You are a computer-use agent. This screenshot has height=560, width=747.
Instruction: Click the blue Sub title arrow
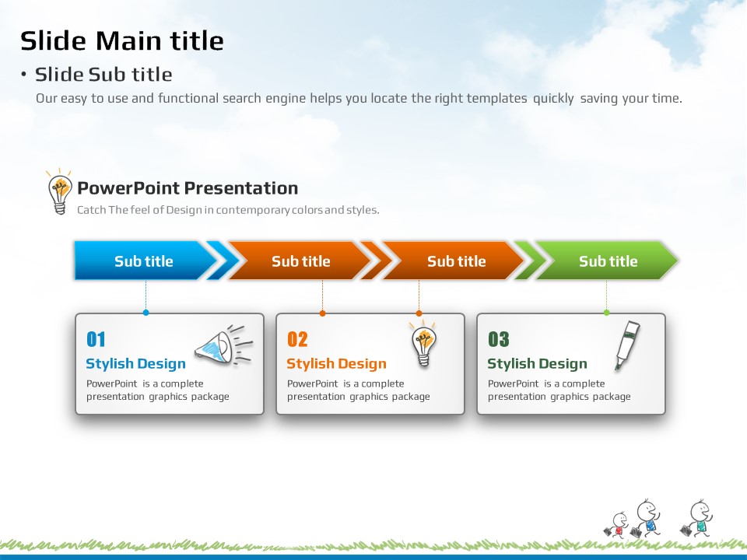144,261
